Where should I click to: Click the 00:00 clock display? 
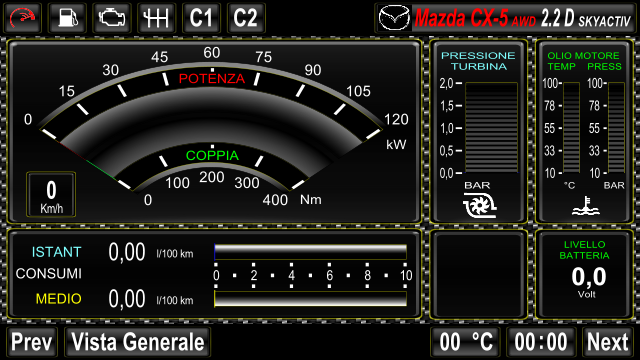point(541,342)
